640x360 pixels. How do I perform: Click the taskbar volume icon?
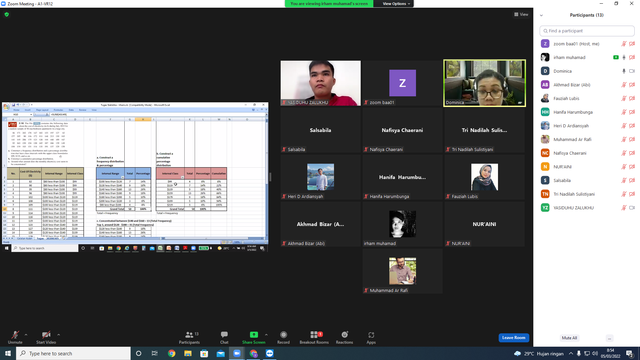pyautogui.click(x=595, y=353)
